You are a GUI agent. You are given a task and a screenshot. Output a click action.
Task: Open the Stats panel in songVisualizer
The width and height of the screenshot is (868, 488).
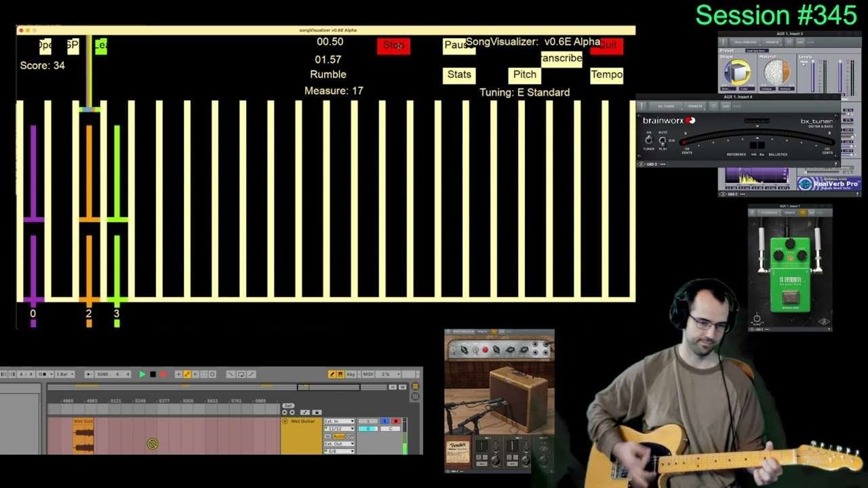point(459,75)
